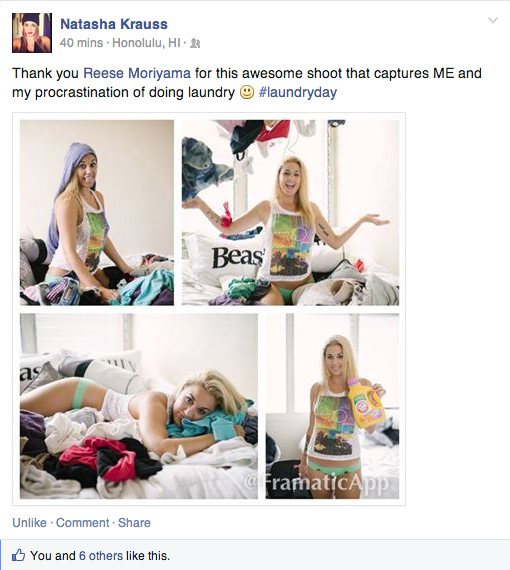
Task: Open the #laundryday hashtag
Action: 298,92
